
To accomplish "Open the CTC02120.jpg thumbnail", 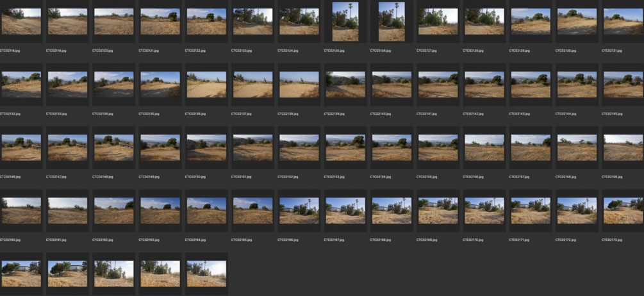I will click(x=114, y=21).
